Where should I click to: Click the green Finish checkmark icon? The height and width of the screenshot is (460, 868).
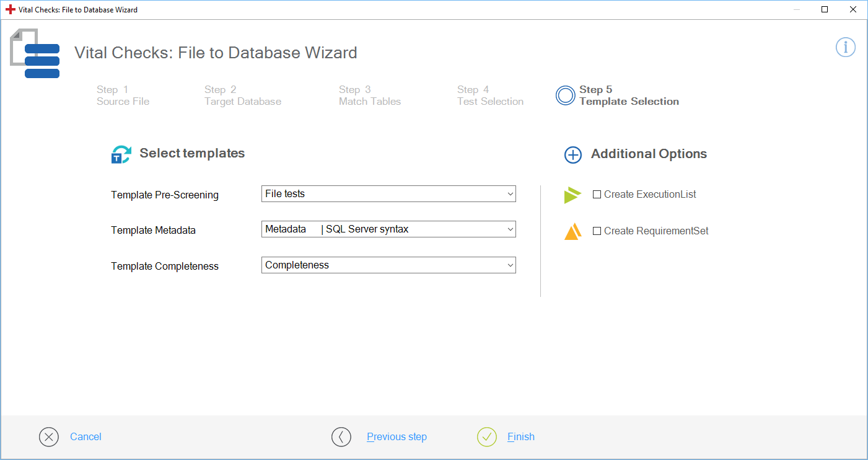click(487, 437)
